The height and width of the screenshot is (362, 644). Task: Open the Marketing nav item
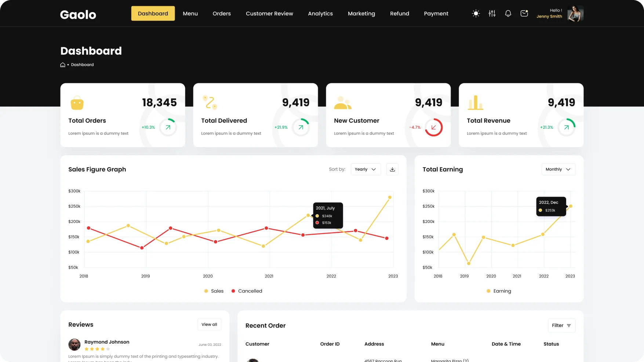click(x=361, y=14)
